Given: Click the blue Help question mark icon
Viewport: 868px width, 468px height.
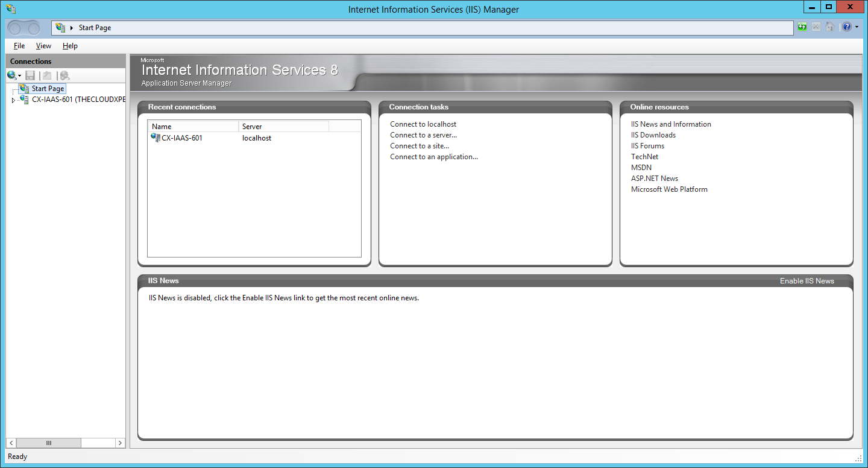Looking at the screenshot, I should click(x=847, y=27).
